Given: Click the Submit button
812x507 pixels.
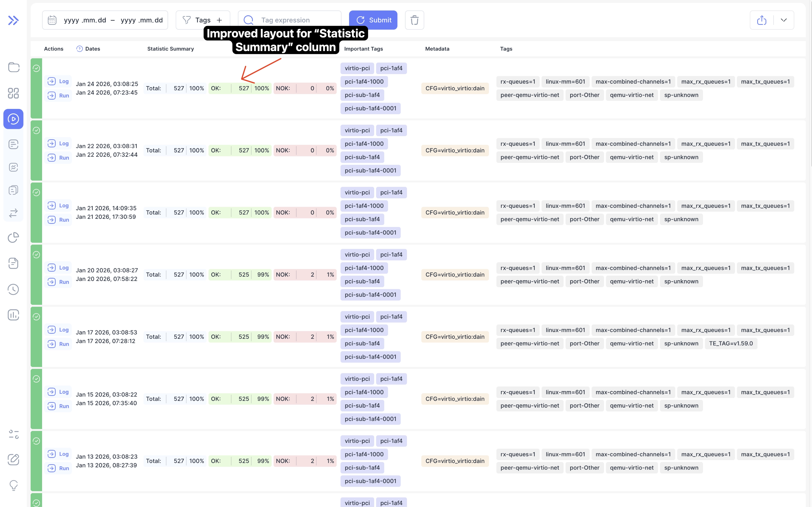Looking at the screenshot, I should pyautogui.click(x=373, y=20).
